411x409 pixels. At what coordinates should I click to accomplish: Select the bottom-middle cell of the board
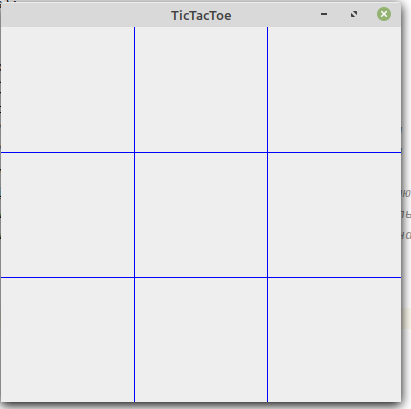pyautogui.click(x=201, y=340)
